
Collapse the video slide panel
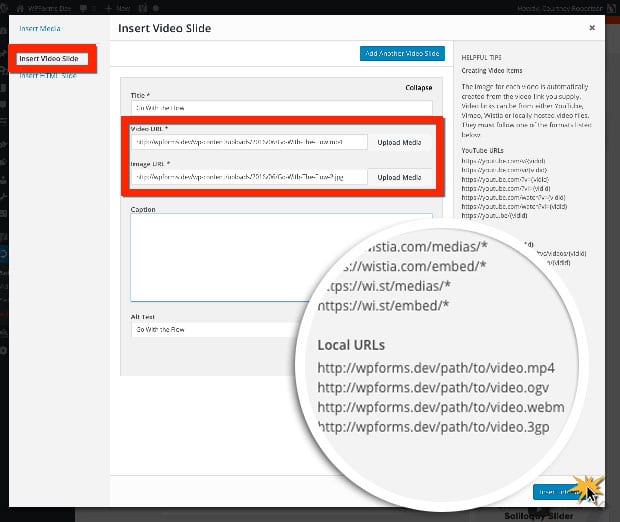[418, 87]
